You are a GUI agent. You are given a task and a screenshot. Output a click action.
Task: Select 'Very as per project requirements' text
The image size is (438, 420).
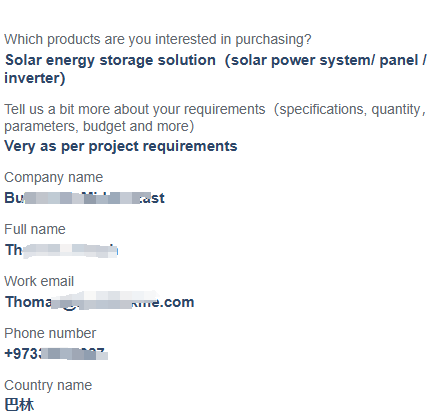121,146
